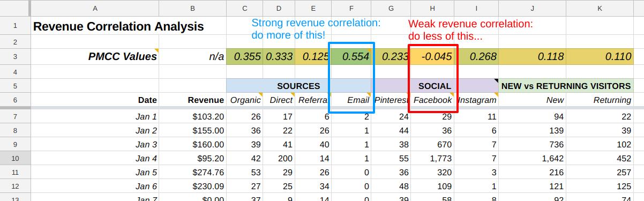Select the Returning column label
644x201 pixels.
pos(600,100)
